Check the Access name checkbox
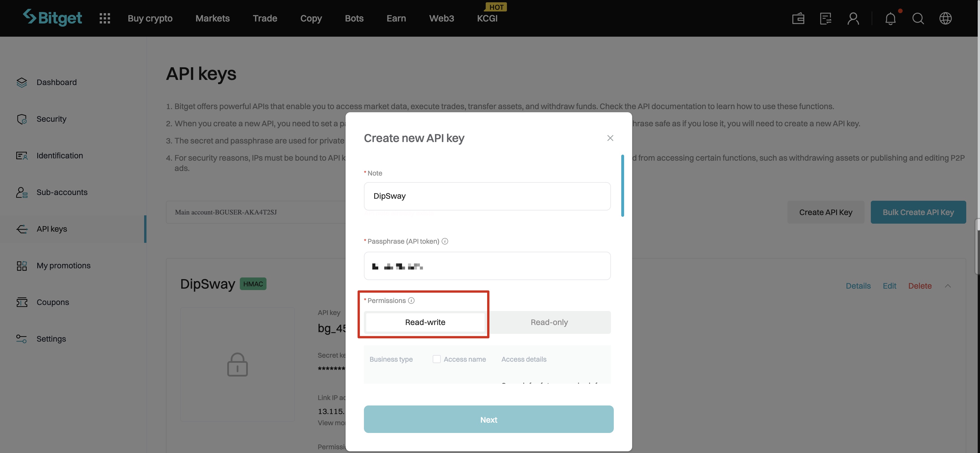The image size is (980, 453). click(x=436, y=359)
